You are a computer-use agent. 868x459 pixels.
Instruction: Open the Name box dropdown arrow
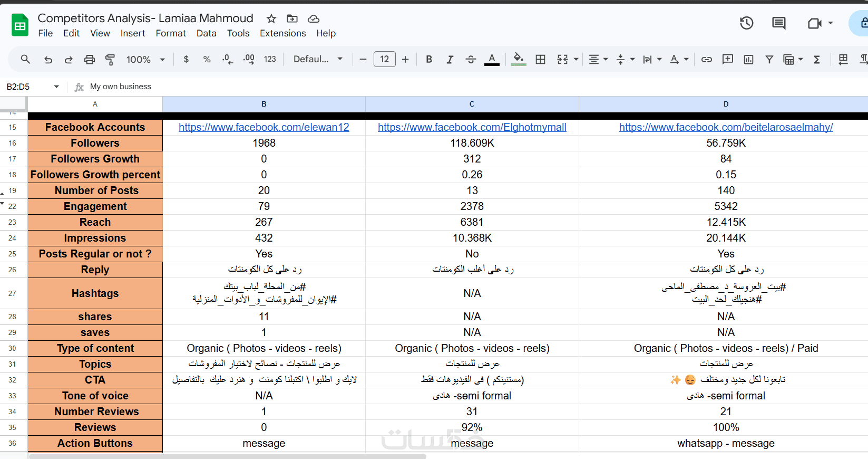pyautogui.click(x=56, y=87)
